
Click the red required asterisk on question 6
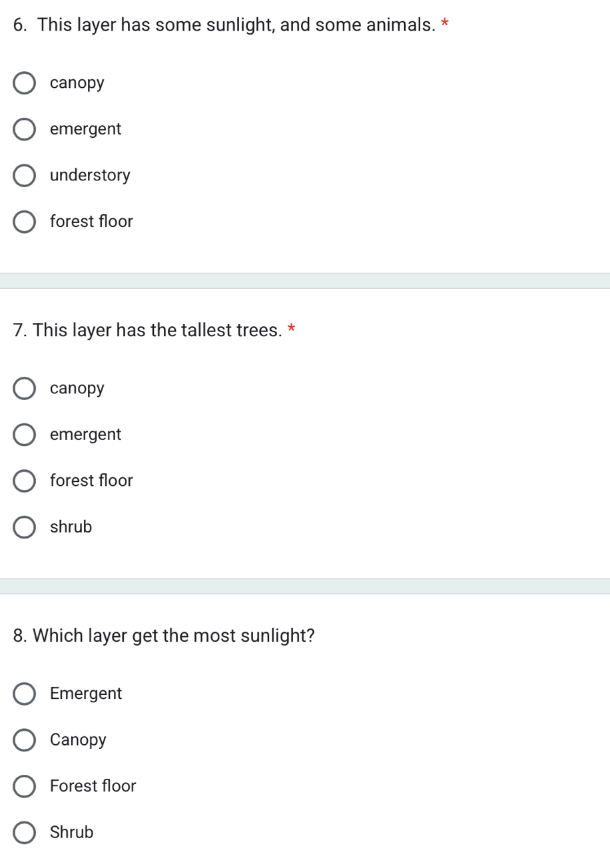pos(445,25)
